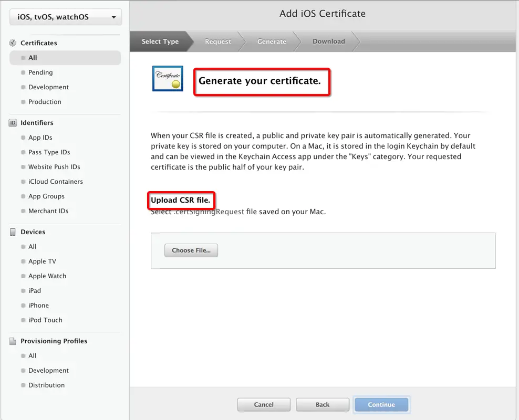
Task: Open Development certificates list
Action: click(48, 87)
